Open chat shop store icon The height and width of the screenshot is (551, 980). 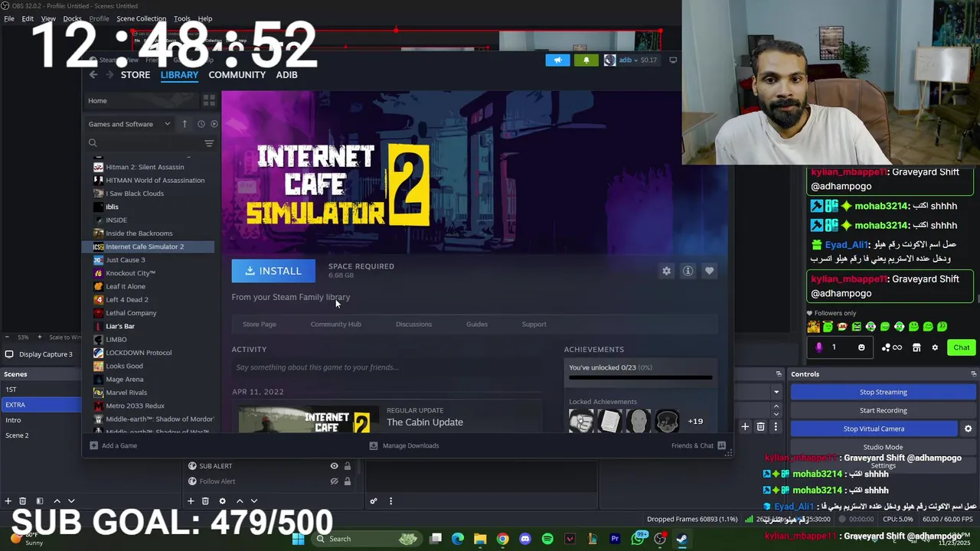pos(916,347)
